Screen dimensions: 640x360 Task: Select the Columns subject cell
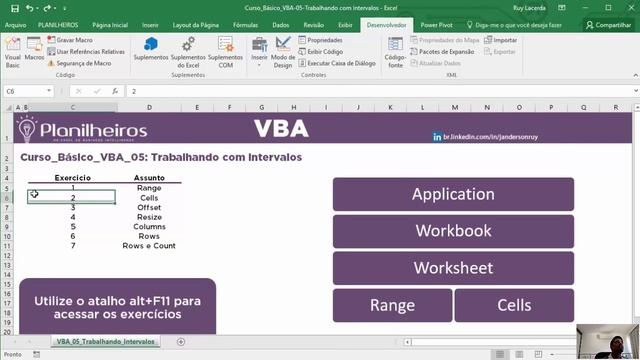tap(149, 227)
